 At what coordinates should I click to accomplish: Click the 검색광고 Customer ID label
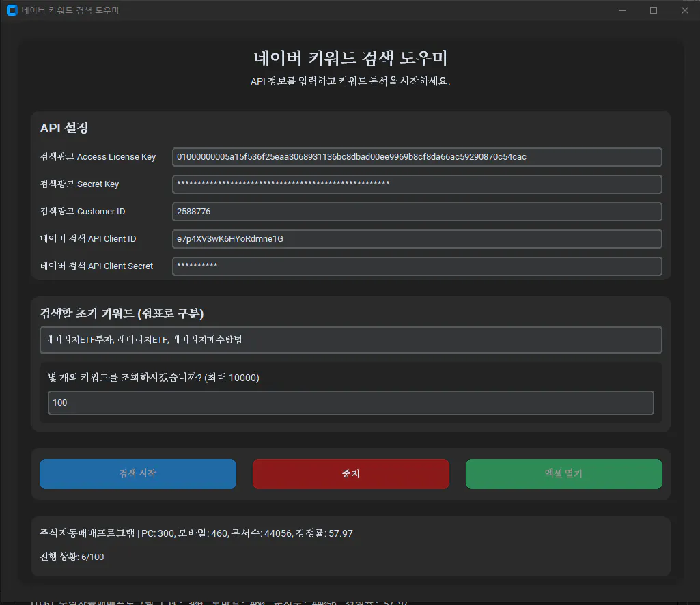(83, 211)
